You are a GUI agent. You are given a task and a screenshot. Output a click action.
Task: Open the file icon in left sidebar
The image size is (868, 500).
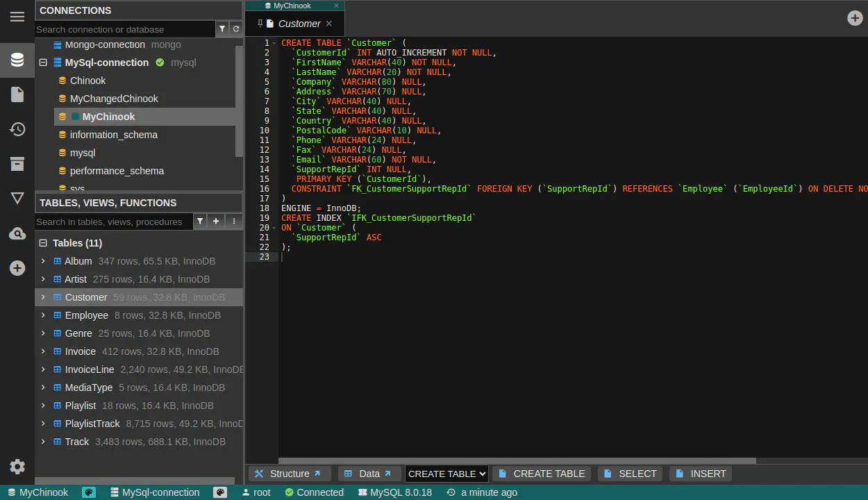[17, 94]
